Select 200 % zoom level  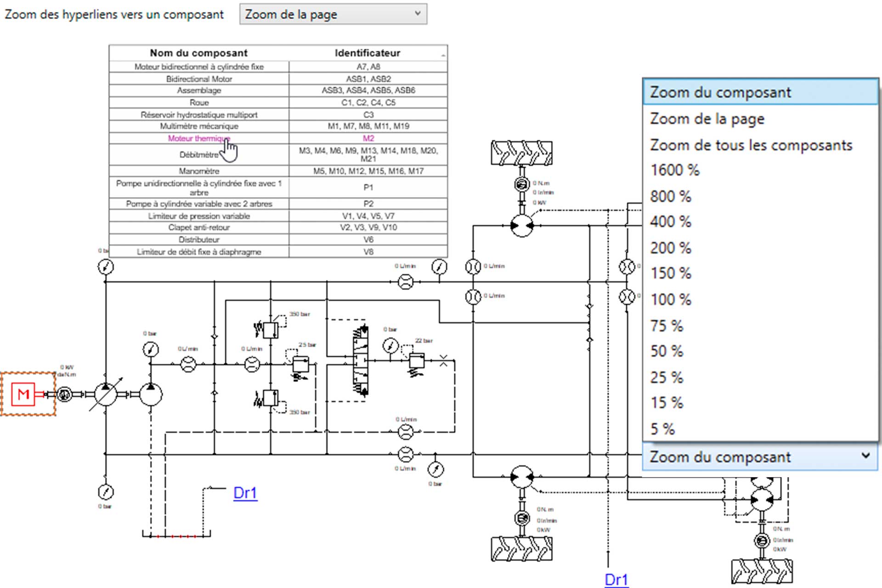pyautogui.click(x=760, y=248)
